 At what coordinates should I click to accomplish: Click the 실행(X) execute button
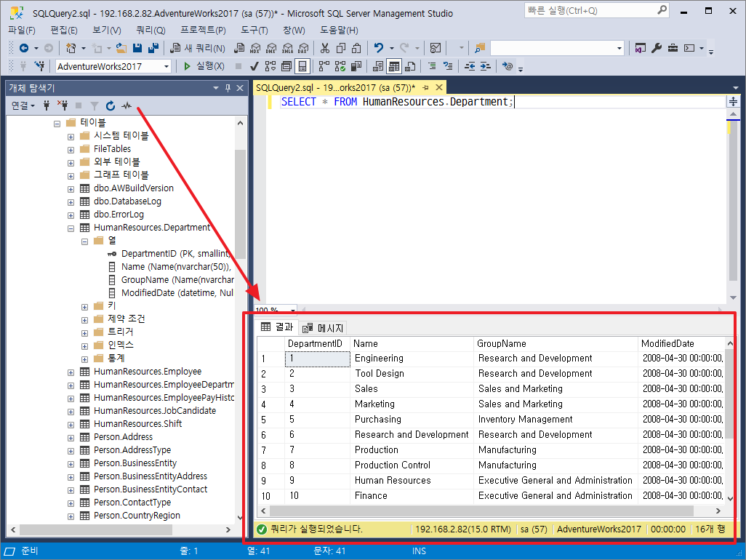(x=204, y=66)
